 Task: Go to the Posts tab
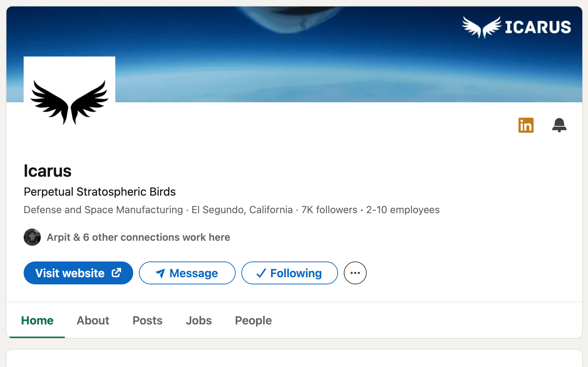click(x=147, y=320)
